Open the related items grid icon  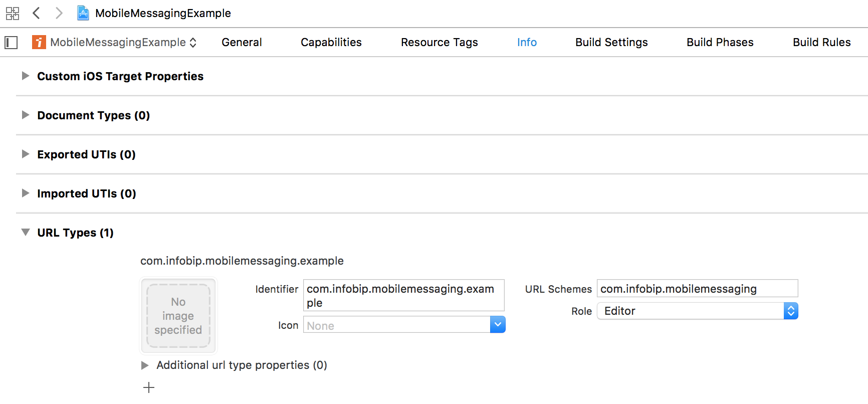[13, 14]
